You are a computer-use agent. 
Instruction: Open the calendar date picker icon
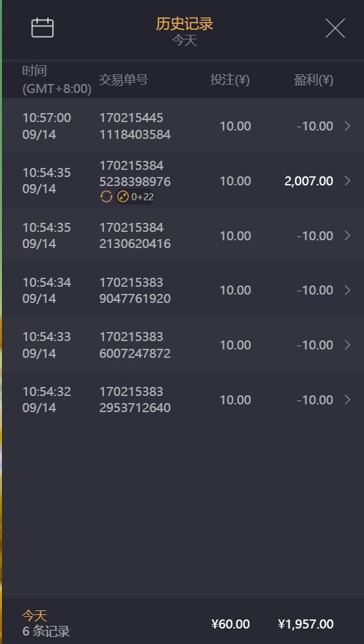click(x=43, y=28)
